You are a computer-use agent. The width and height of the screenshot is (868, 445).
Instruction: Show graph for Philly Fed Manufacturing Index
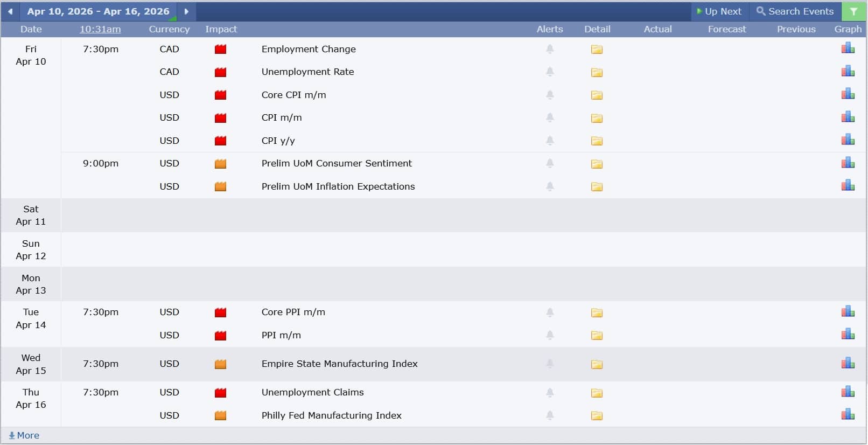[x=848, y=414]
